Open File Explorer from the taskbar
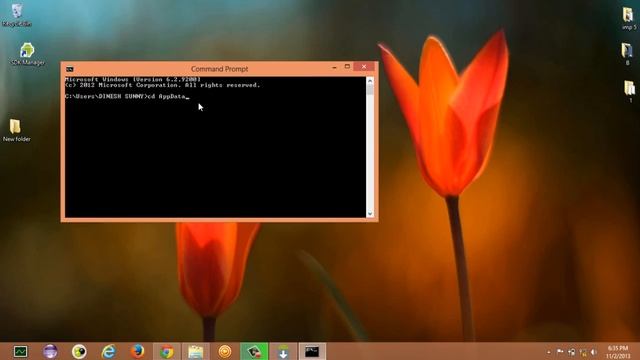Image resolution: width=640 pixels, height=360 pixels. pyautogui.click(x=196, y=351)
